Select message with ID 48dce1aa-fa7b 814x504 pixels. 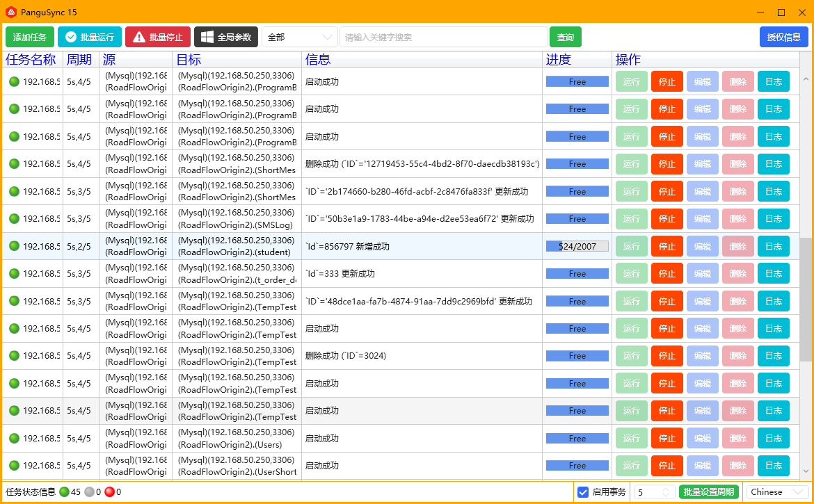[x=418, y=301]
